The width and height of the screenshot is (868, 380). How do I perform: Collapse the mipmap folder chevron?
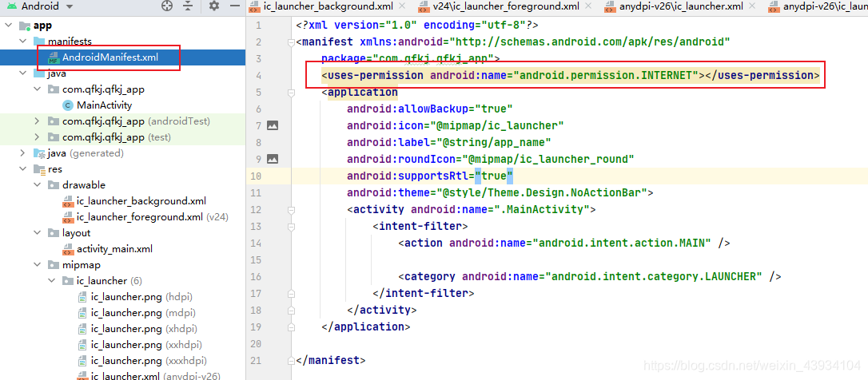37,265
